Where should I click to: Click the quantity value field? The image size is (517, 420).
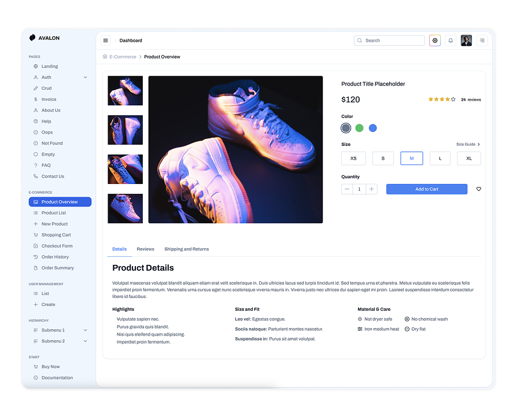pos(359,189)
